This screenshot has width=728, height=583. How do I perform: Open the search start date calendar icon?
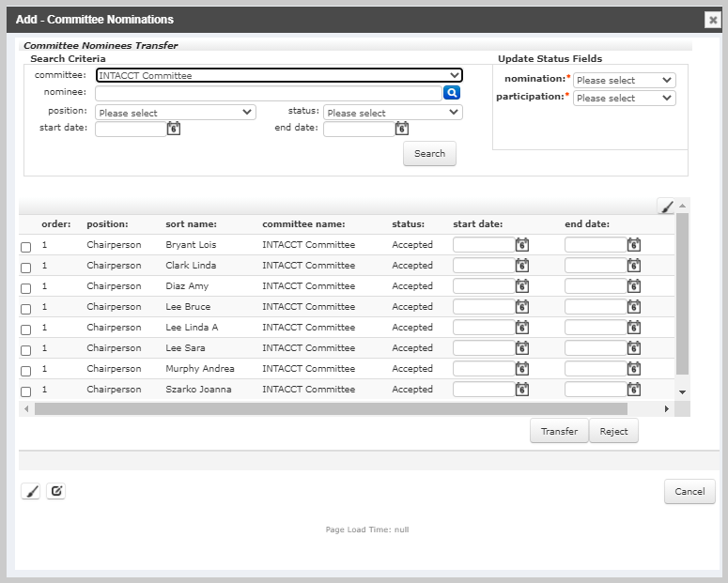(173, 129)
